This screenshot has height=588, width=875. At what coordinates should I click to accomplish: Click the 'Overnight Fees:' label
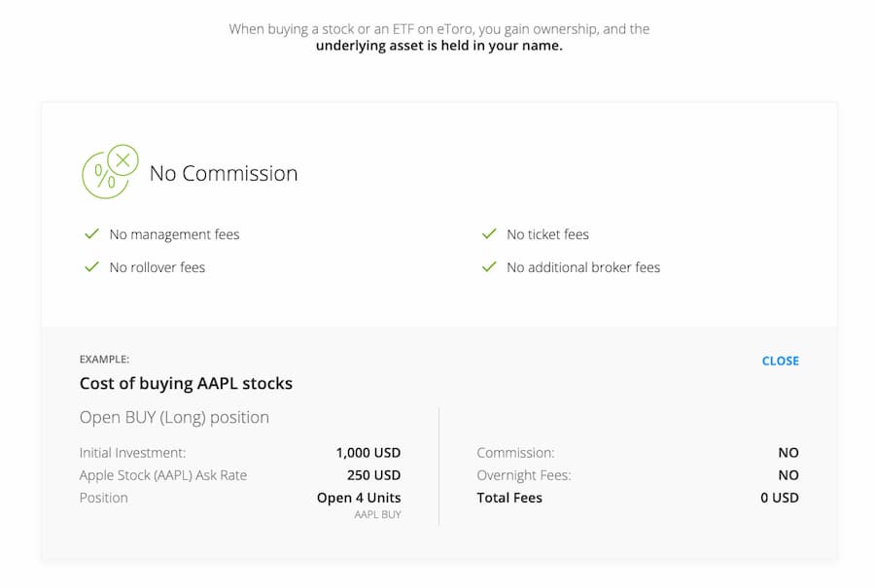(523, 475)
